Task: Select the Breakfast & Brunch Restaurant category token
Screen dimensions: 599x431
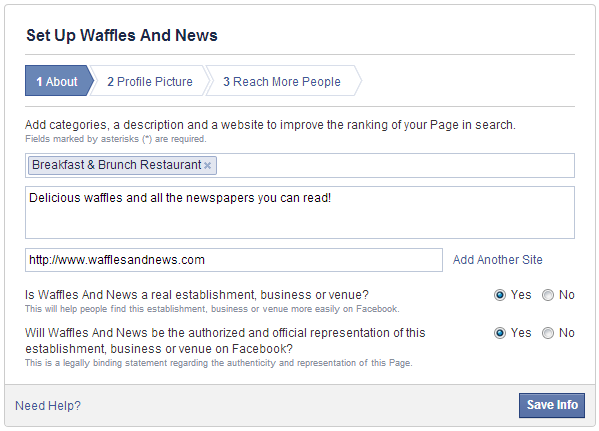Action: 117,165
